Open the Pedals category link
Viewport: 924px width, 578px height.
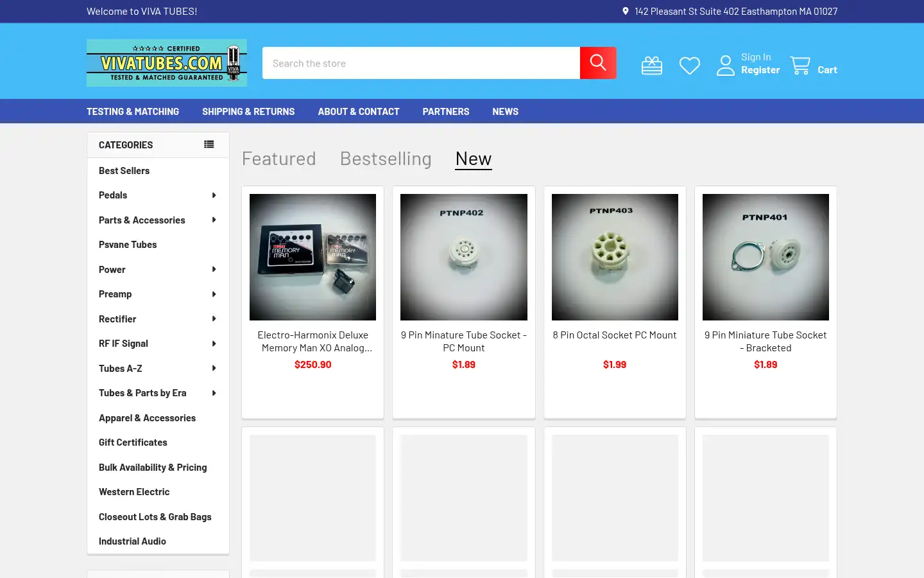[113, 195]
